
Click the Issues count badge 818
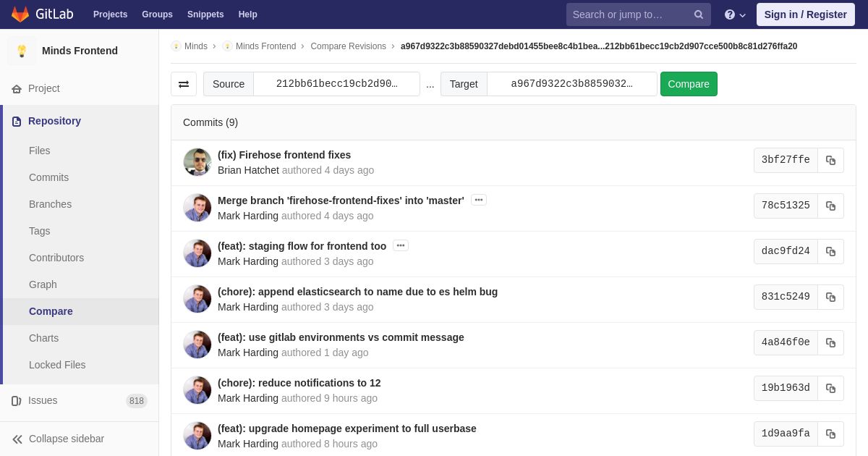pos(137,401)
